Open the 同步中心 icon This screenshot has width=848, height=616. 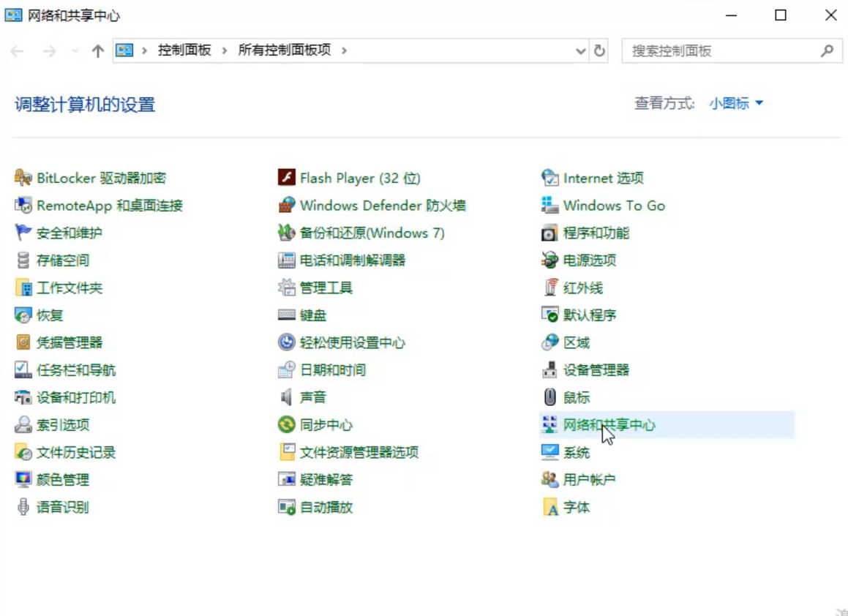tap(287, 425)
